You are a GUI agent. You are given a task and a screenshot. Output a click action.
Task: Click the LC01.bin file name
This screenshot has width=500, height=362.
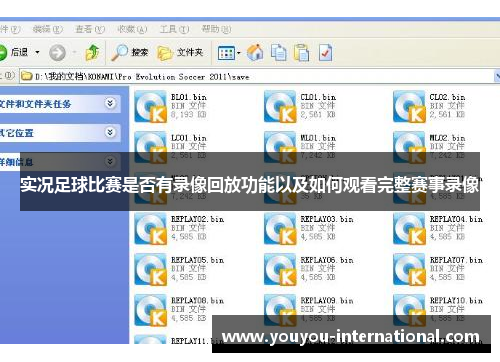189,138
